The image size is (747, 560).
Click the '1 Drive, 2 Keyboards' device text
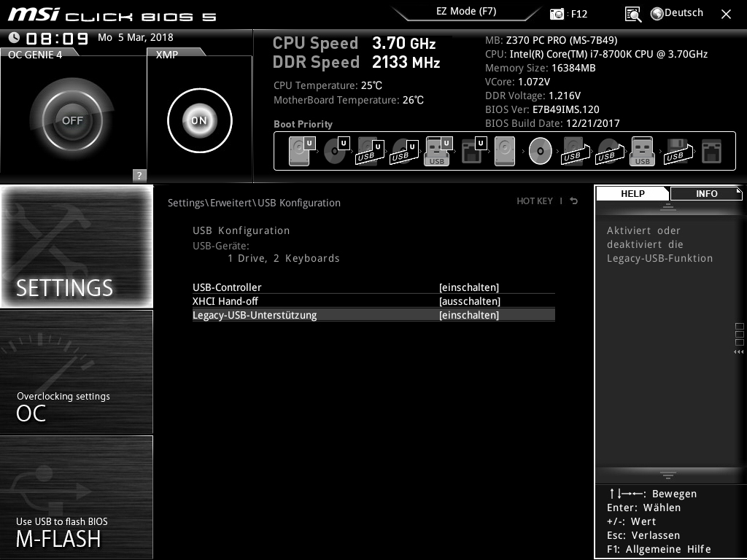pos(284,258)
